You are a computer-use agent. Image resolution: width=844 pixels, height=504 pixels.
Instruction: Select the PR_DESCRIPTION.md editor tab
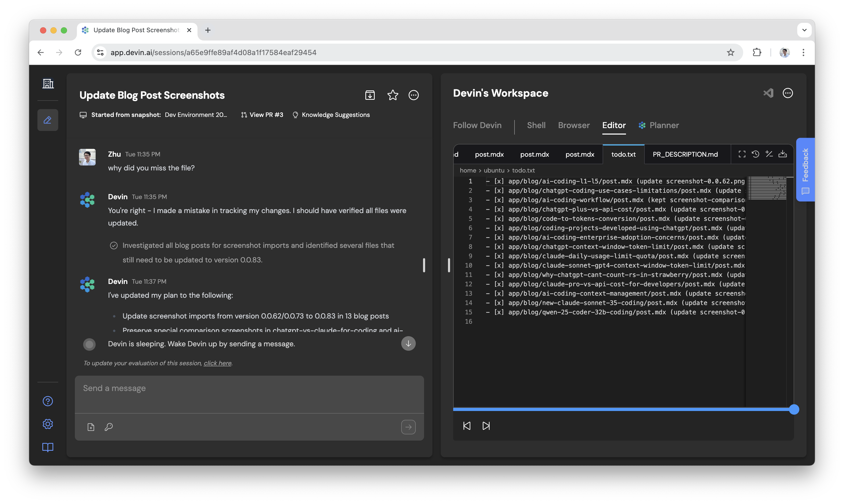tap(685, 154)
